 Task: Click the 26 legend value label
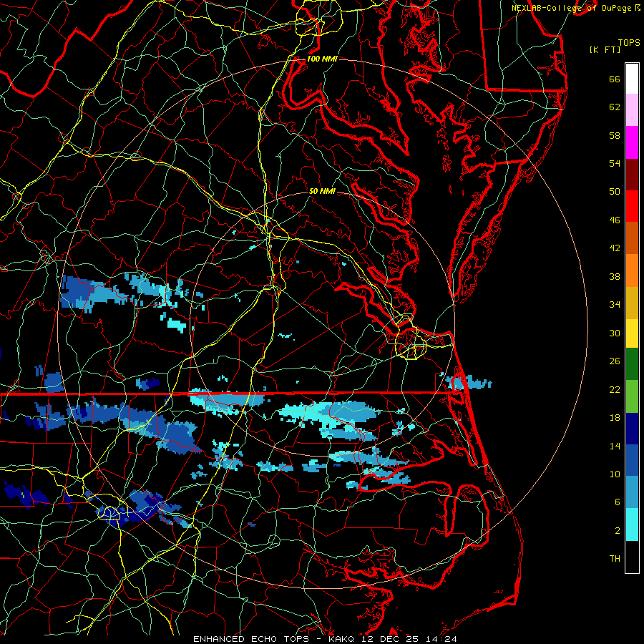coord(615,361)
